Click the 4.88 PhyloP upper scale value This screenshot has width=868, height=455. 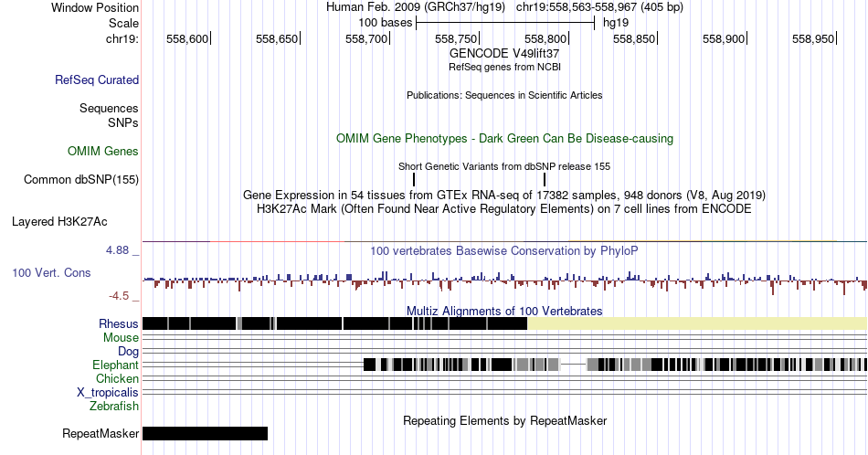(x=117, y=250)
